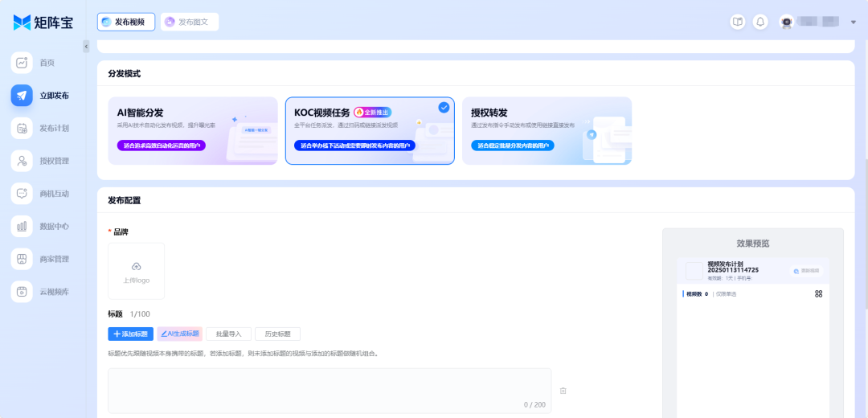This screenshot has height=418, width=868.
Task: Open the 商机互动 chat icon
Action: pyautogui.click(x=22, y=193)
